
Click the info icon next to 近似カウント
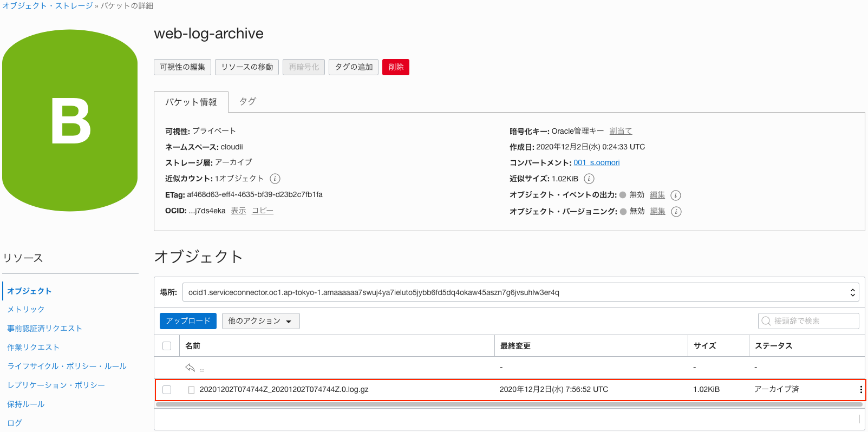(275, 179)
